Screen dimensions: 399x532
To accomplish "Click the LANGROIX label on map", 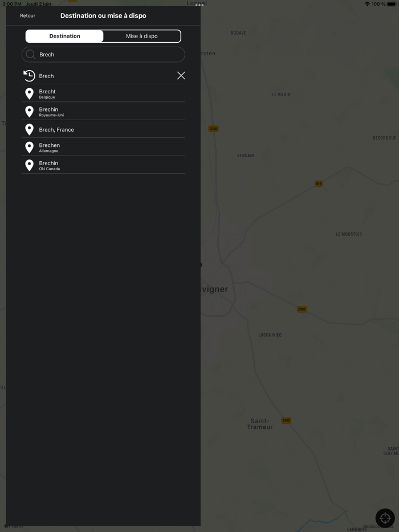I will point(357,529).
